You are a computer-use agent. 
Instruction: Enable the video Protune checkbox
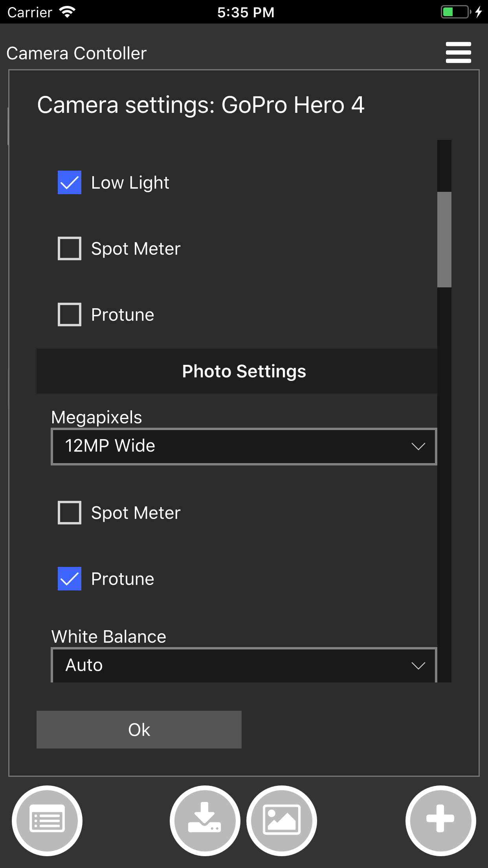pyautogui.click(x=70, y=314)
